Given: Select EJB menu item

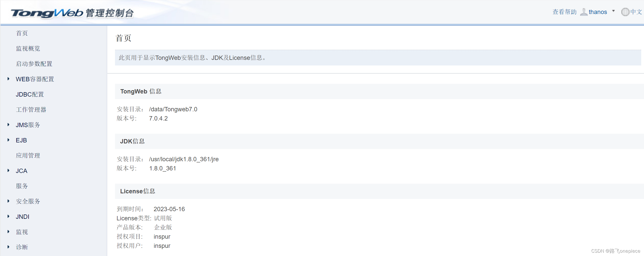Looking at the screenshot, I should [x=21, y=140].
